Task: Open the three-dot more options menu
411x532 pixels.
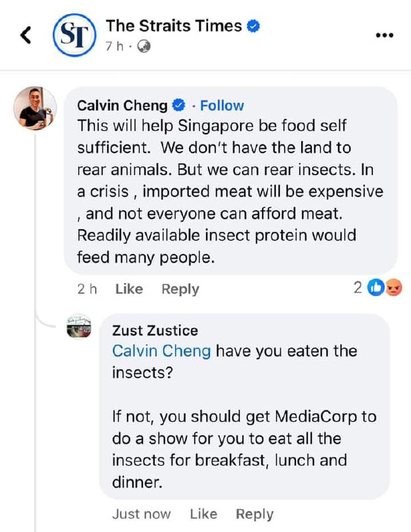Action: pyautogui.click(x=384, y=35)
